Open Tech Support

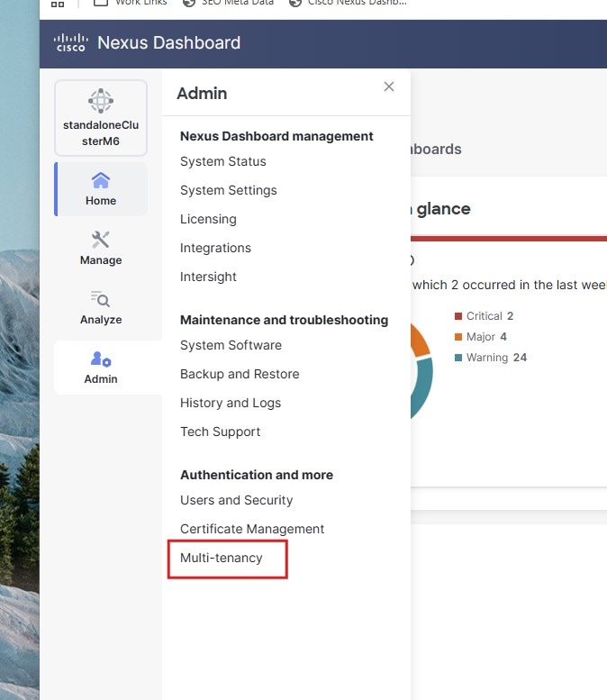220,432
